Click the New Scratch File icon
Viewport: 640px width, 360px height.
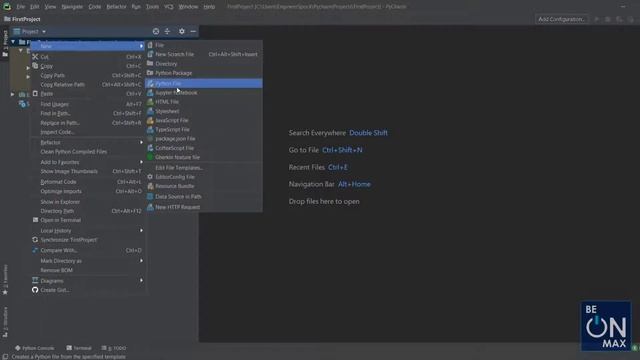click(150, 54)
